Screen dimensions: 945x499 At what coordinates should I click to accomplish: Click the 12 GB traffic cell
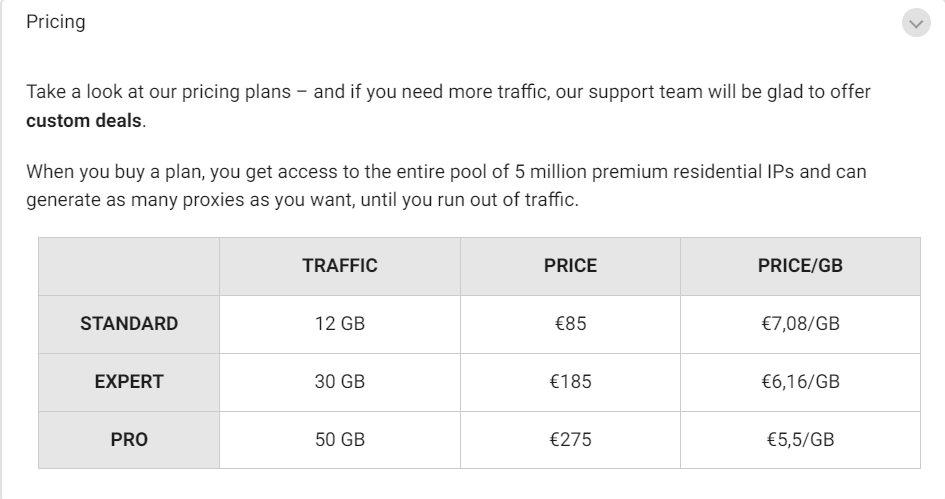[340, 324]
